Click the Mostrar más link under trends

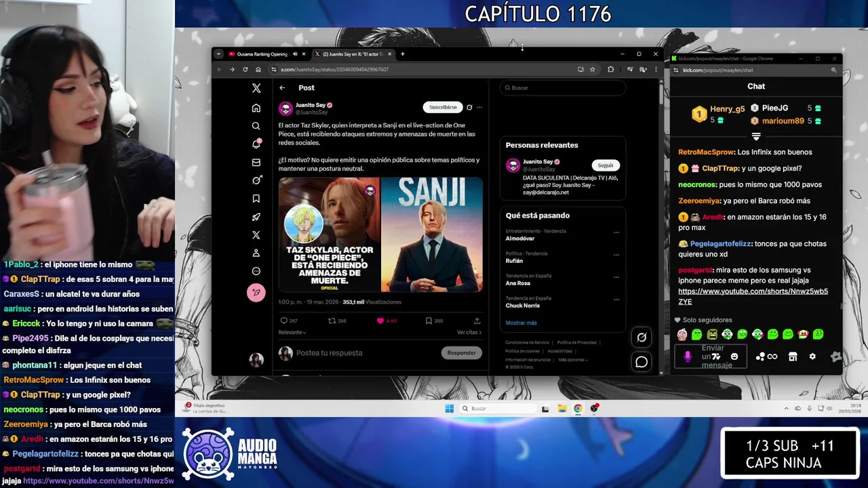coord(521,323)
